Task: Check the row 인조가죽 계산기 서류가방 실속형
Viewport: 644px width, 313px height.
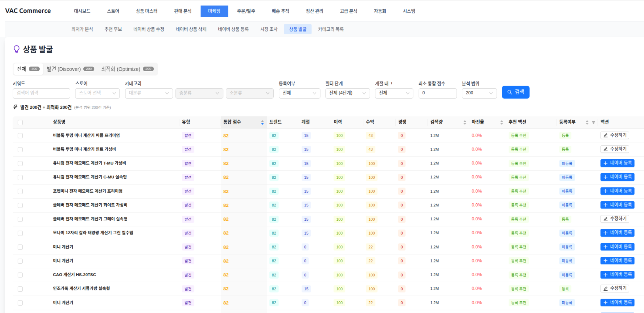Action: coord(20,289)
